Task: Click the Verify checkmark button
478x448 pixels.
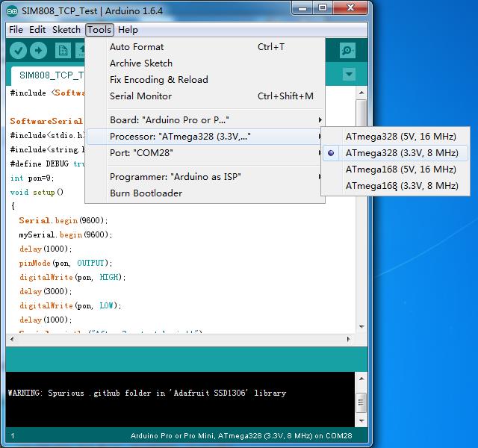Action: point(18,50)
